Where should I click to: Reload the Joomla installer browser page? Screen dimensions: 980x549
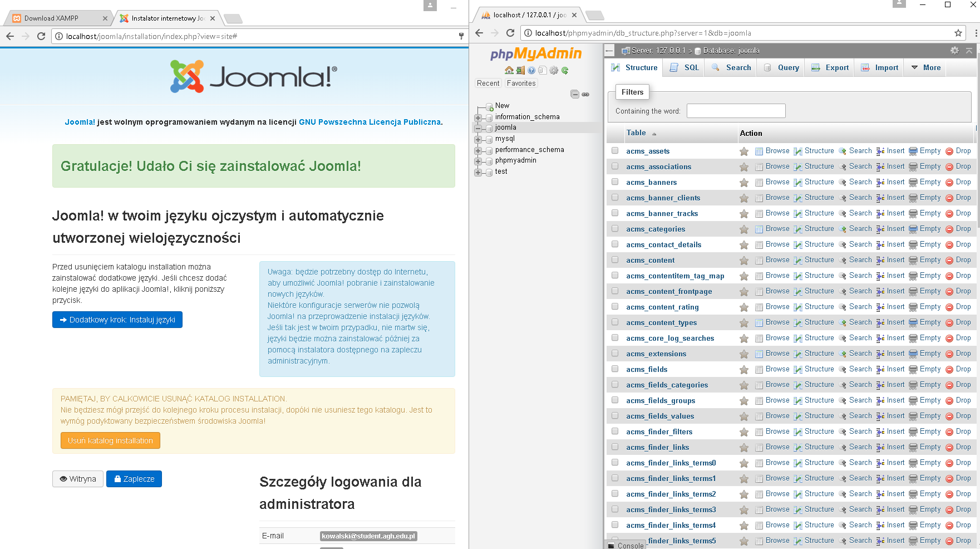(x=41, y=36)
